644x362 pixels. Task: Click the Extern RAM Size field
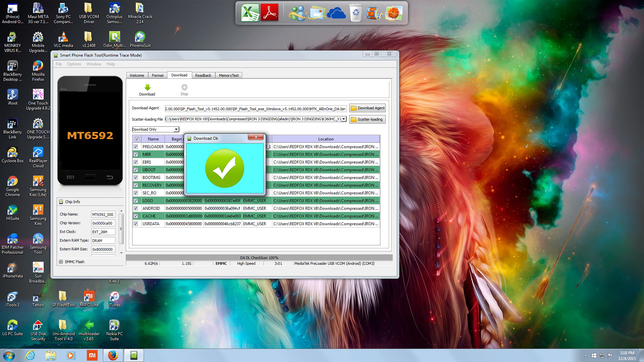pyautogui.click(x=103, y=249)
